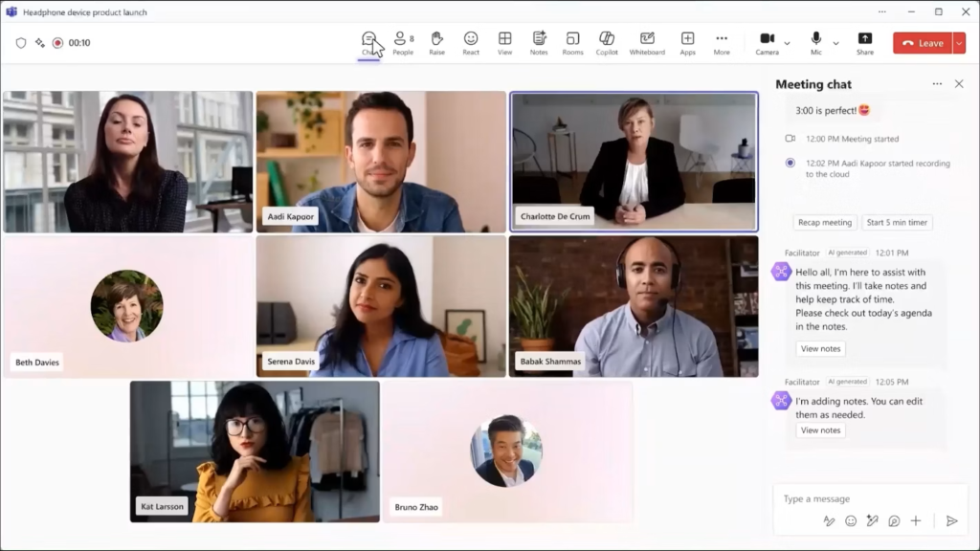Click the '12:00 PM Meeting started' entry
The height and width of the screenshot is (551, 980).
click(x=852, y=139)
